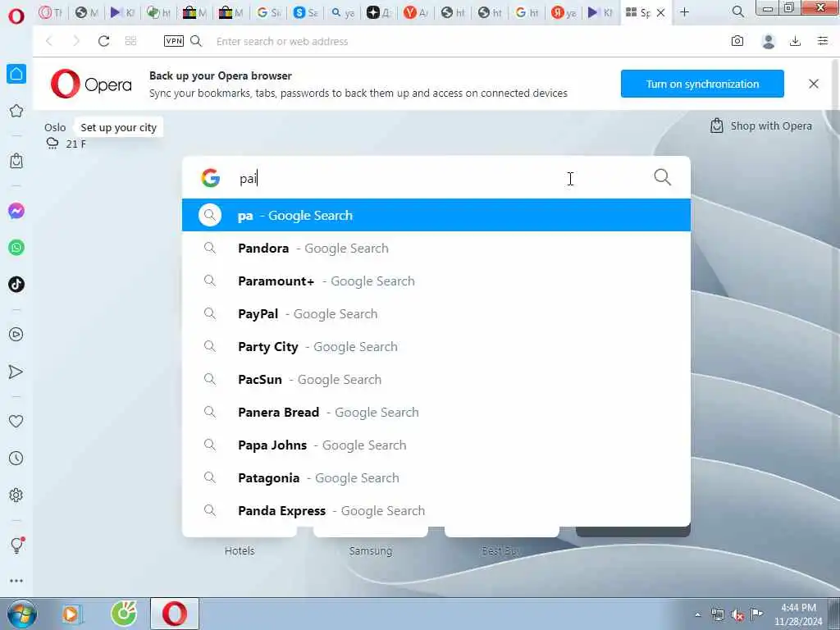Image resolution: width=840 pixels, height=630 pixels.
Task: Take a snapshot with camera icon
Action: [x=737, y=41]
